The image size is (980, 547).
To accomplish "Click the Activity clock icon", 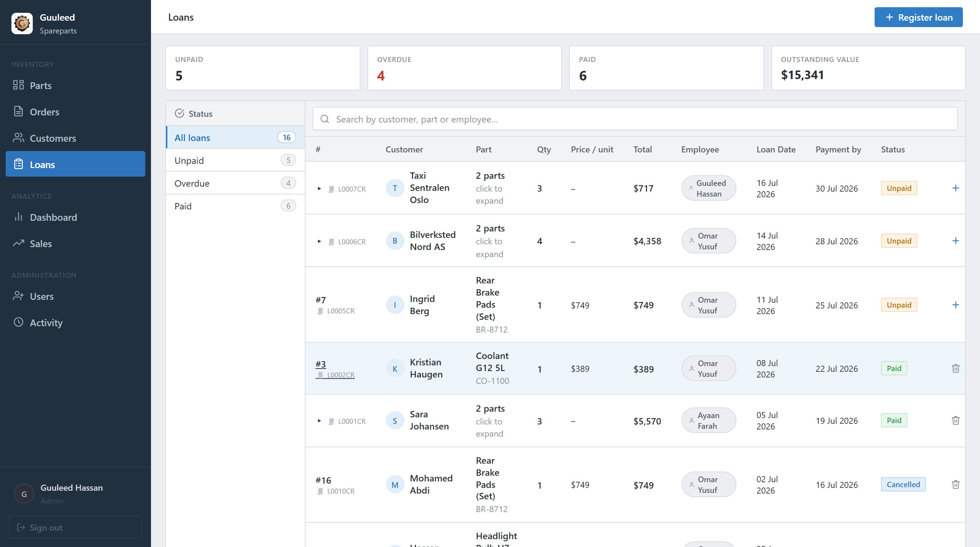I will click(18, 322).
